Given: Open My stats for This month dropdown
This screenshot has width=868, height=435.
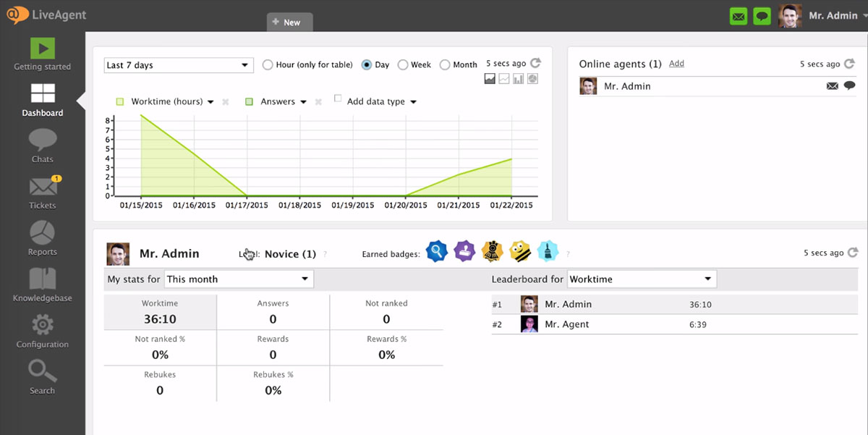Looking at the screenshot, I should [x=239, y=279].
